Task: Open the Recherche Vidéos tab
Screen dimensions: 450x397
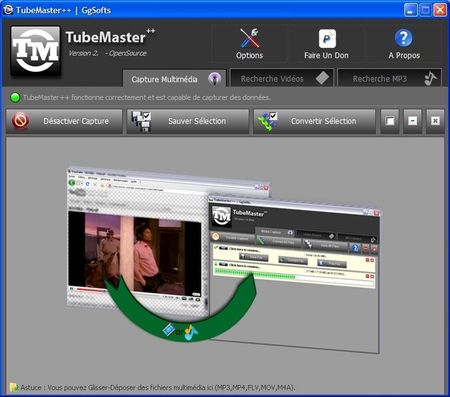Action: click(282, 78)
